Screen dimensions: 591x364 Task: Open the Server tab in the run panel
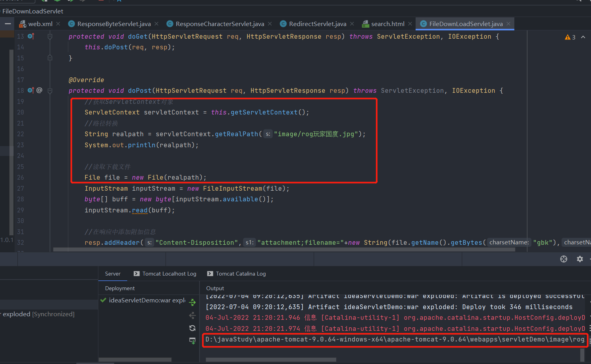[x=113, y=274]
